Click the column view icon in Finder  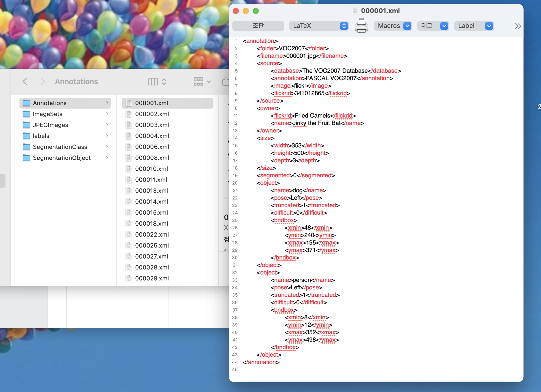pyautogui.click(x=153, y=81)
